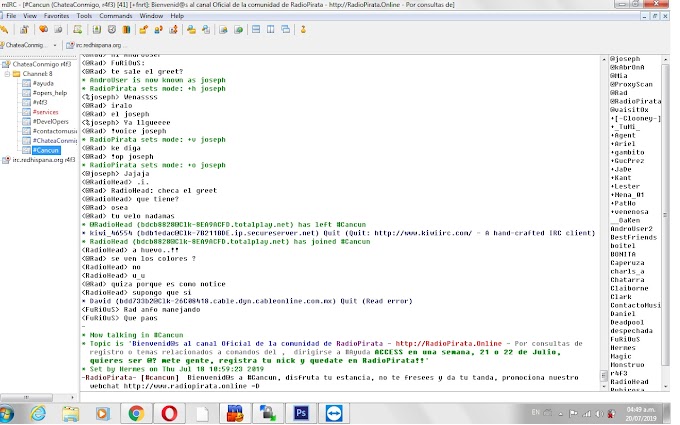Select gambito in the nick list
680x425 pixels.
[628, 152]
